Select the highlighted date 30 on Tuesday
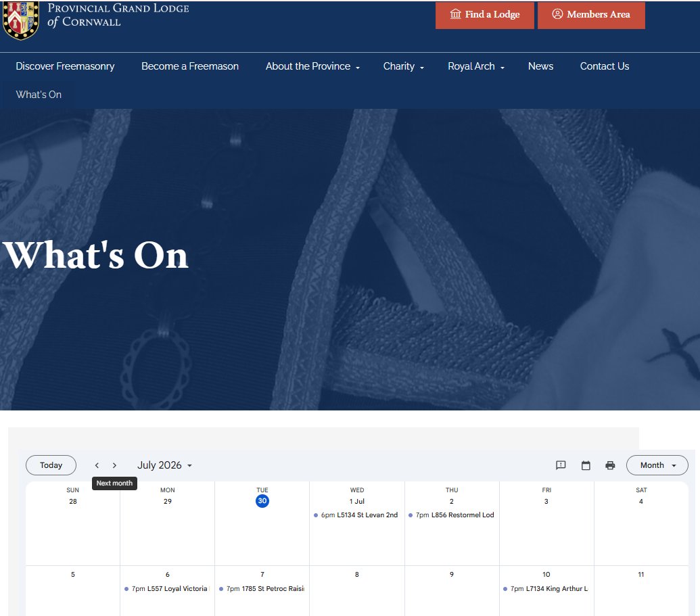The width and height of the screenshot is (700, 616). pos(262,501)
